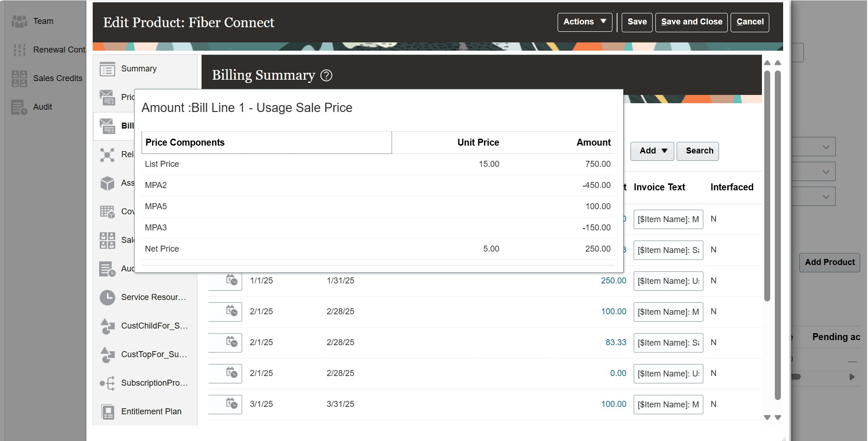Click the background page horizontal scroll right arrow
The height and width of the screenshot is (441, 868).
coord(852,377)
